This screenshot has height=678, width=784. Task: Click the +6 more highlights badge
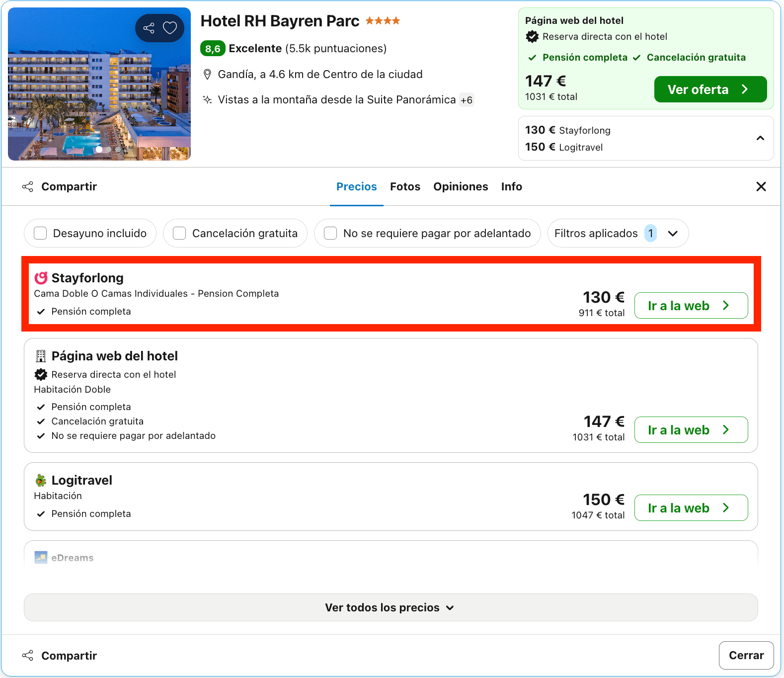467,100
